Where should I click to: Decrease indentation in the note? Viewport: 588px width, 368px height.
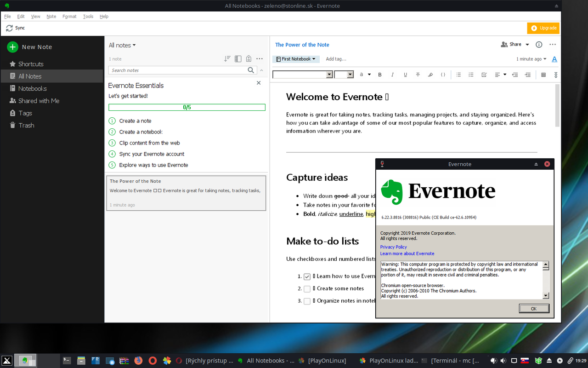[515, 75]
